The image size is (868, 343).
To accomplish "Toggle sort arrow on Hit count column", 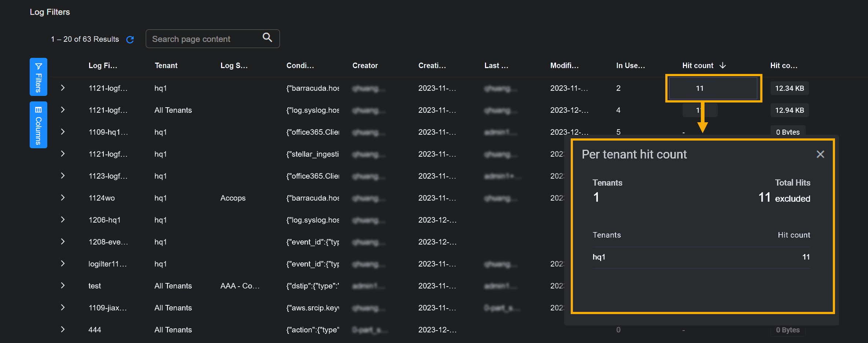I will (x=722, y=66).
